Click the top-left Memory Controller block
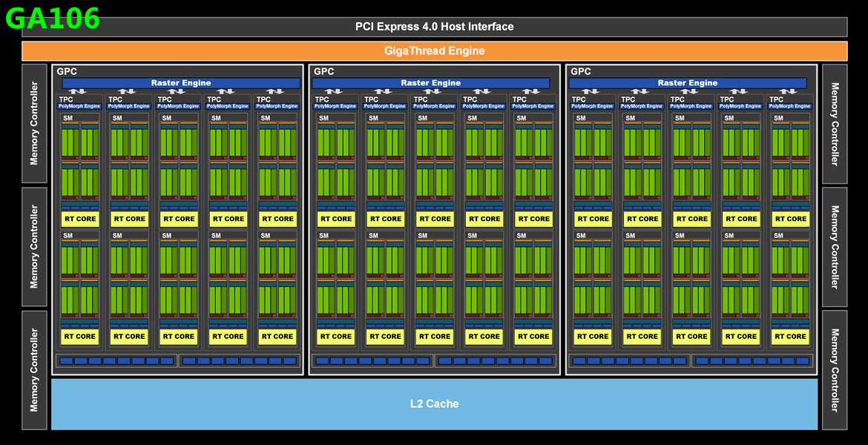 click(x=34, y=124)
